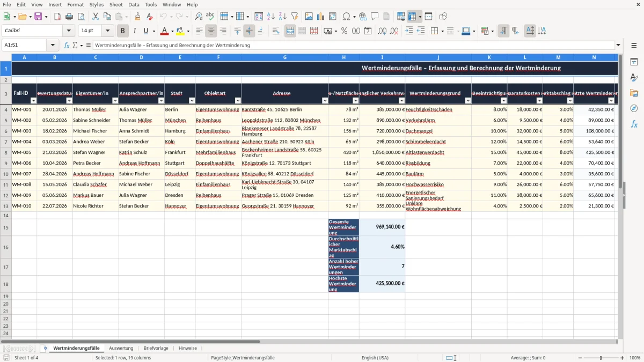Viewport: 644px width, 362px height.
Task: Toggle Italic formatting
Action: click(134, 31)
